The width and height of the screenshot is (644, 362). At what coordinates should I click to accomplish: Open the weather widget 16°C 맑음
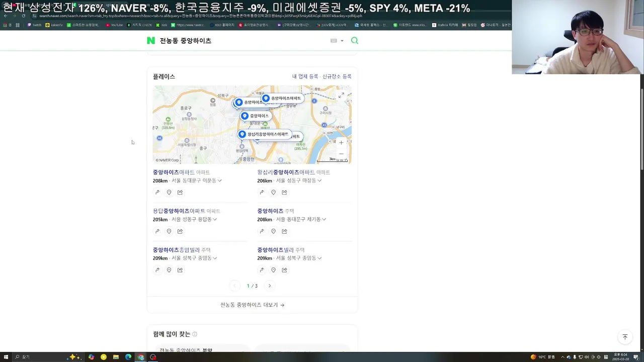point(543,357)
